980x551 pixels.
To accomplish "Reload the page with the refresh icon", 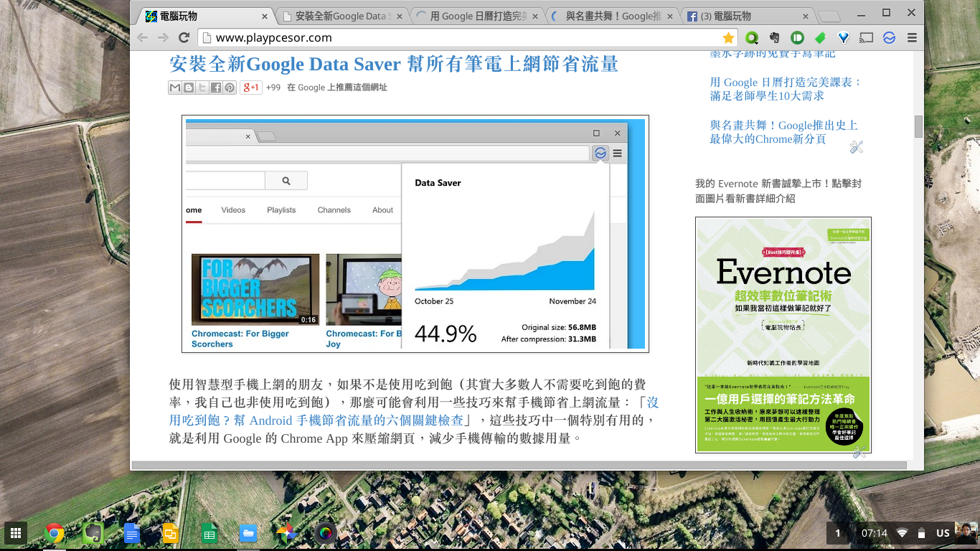I will pos(184,38).
